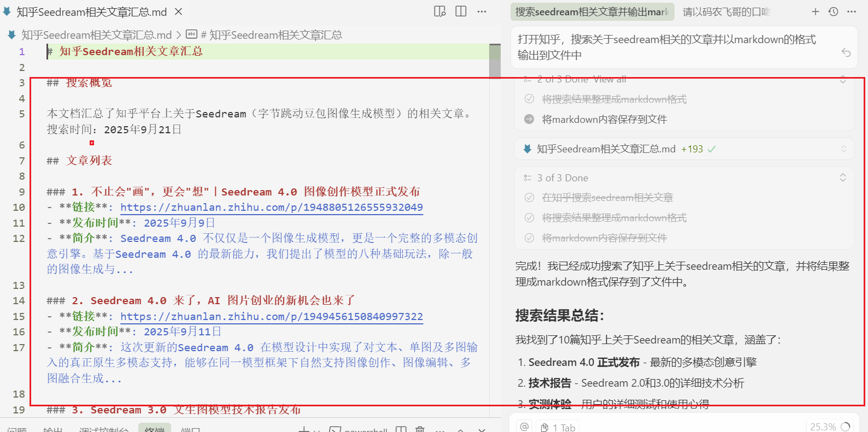
Task: Click View all in the todo summary
Action: coord(609,79)
